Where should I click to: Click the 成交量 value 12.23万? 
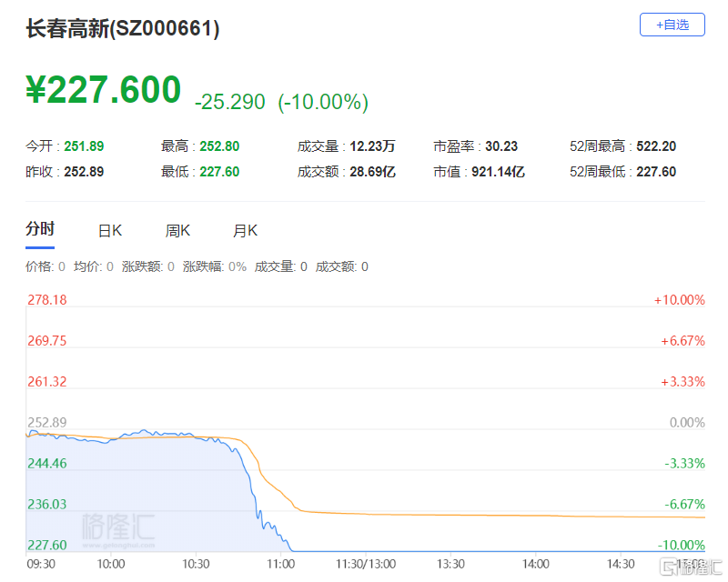(x=372, y=146)
